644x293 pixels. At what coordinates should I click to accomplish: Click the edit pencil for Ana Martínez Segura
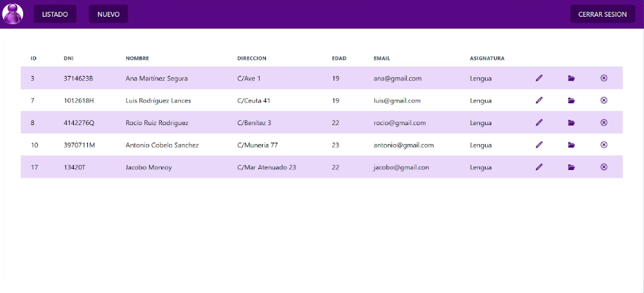coord(539,78)
